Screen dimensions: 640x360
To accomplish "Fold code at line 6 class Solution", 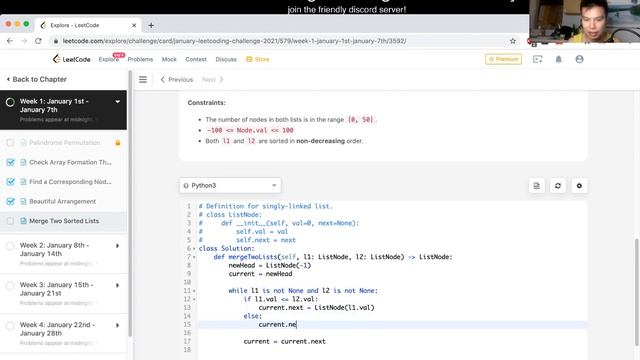I will [194, 249].
